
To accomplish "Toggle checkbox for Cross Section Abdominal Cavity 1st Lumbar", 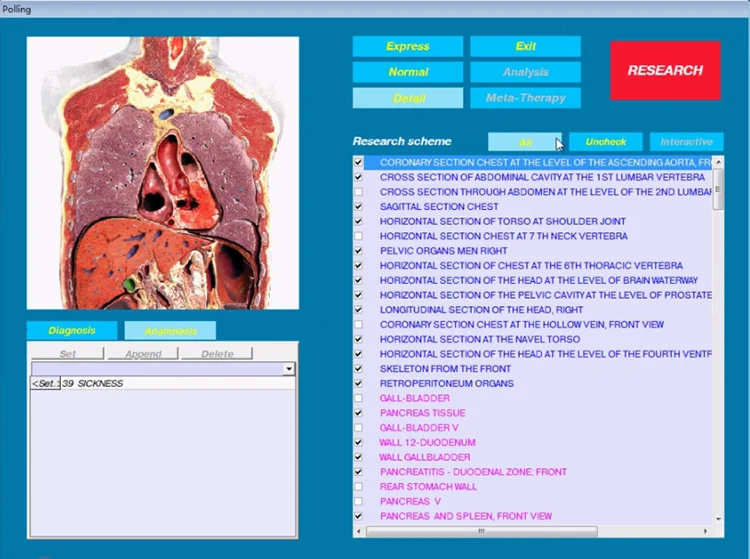I will tap(358, 177).
